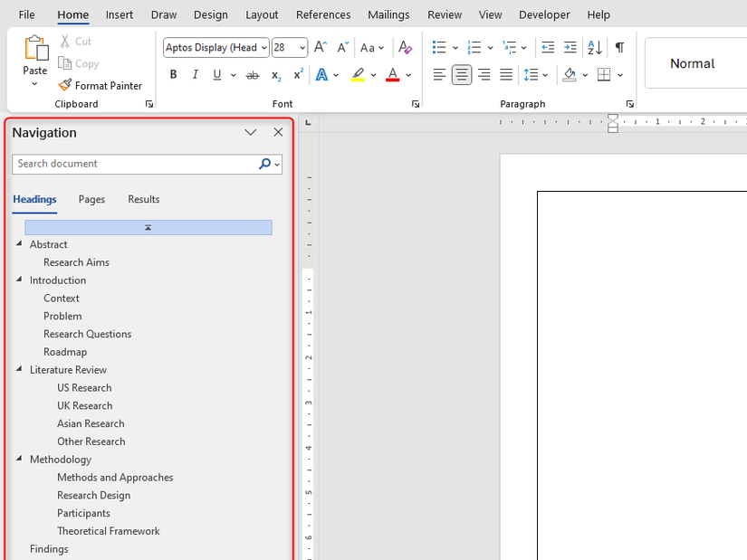Collapse the Methodology heading section
The image size is (747, 560).
pos(18,459)
